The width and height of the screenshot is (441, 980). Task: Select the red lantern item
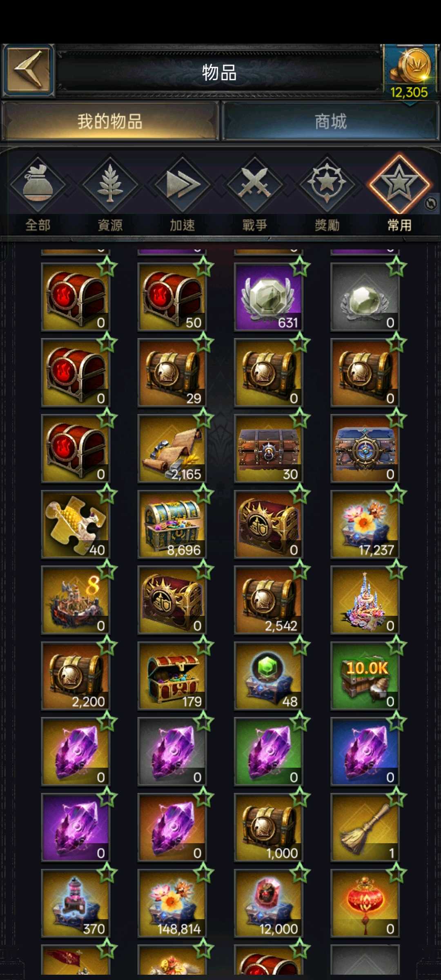365,903
